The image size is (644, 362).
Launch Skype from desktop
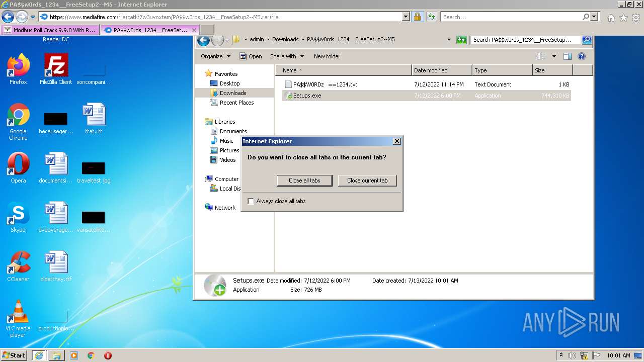click(x=18, y=217)
